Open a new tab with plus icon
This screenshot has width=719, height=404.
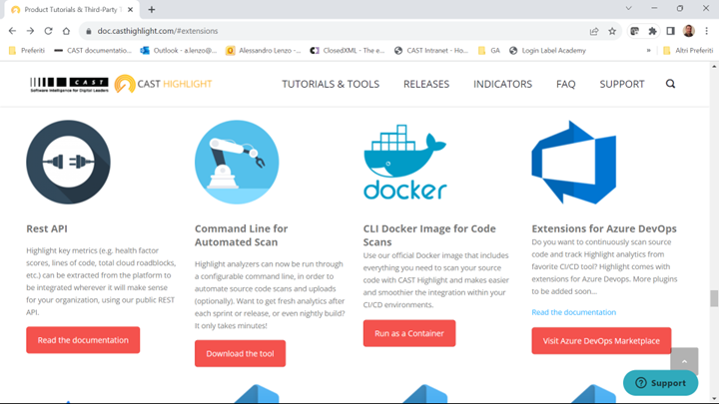pos(152,9)
